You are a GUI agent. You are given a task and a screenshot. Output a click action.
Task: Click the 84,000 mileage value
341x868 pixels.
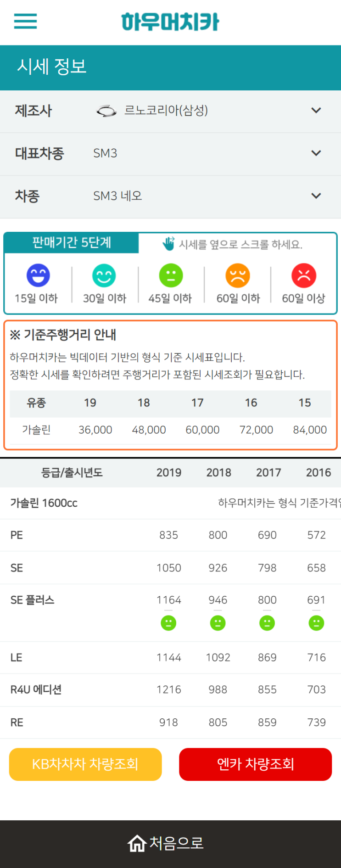[310, 430]
